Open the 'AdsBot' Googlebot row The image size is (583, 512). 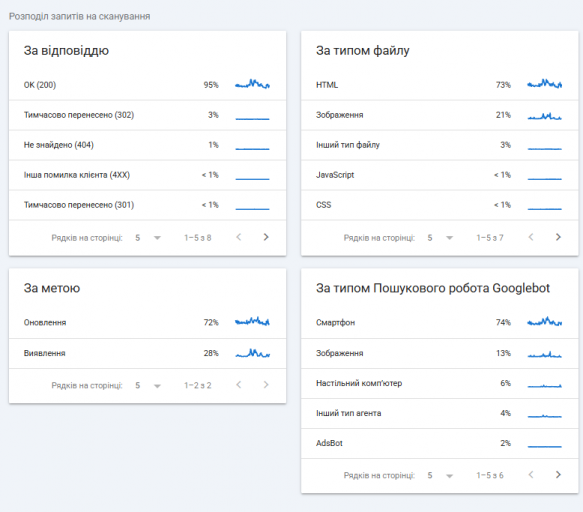[440, 443]
